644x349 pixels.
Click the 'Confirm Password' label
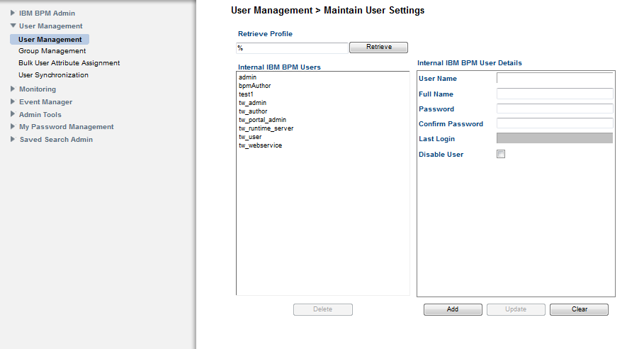(451, 124)
